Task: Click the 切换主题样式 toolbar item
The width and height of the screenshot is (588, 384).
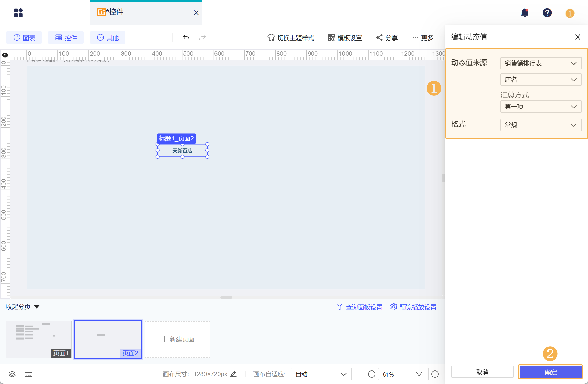Action: [291, 38]
